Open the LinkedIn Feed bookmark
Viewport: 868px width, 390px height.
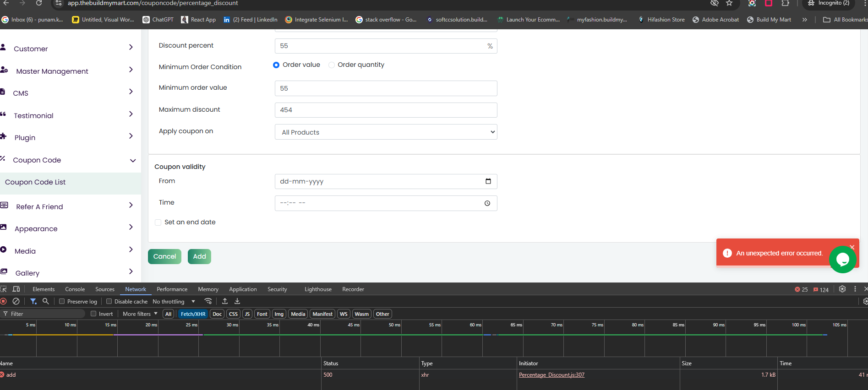[x=250, y=20]
